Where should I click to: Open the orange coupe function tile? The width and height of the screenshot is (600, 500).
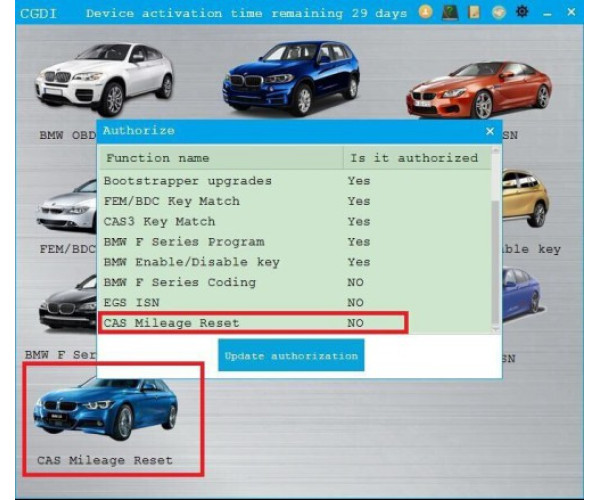pos(480,90)
